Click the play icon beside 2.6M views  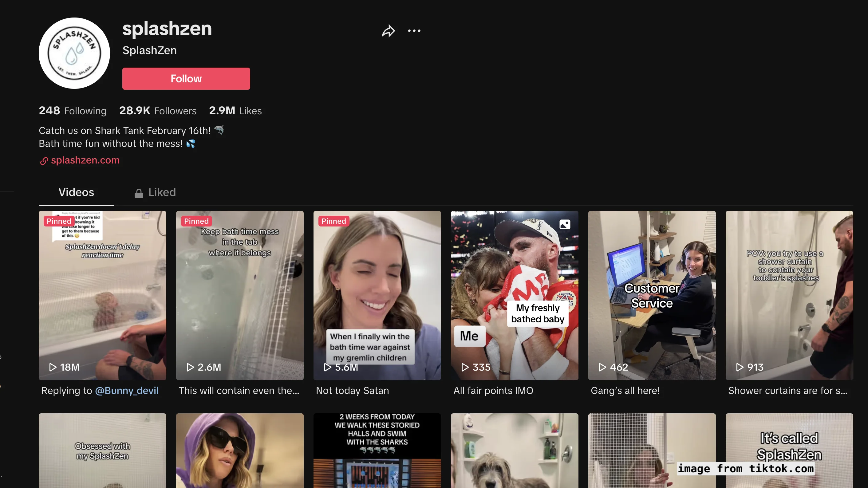coord(190,367)
